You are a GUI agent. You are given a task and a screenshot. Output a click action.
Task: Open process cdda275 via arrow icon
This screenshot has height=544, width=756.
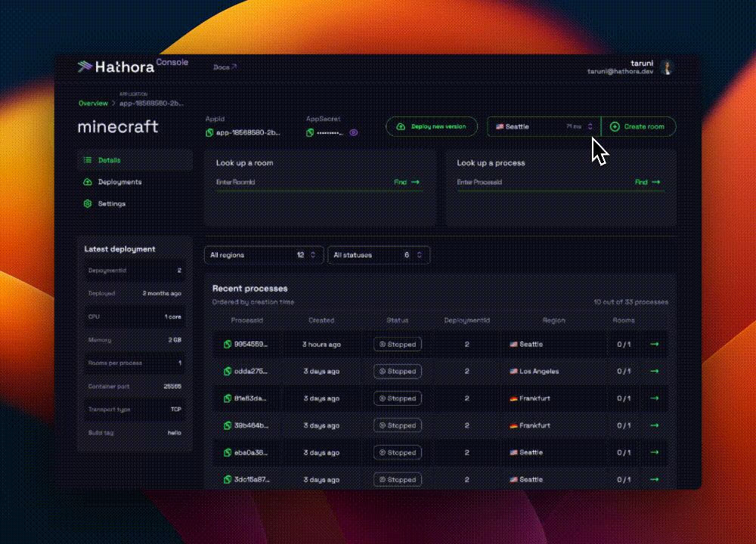(654, 371)
